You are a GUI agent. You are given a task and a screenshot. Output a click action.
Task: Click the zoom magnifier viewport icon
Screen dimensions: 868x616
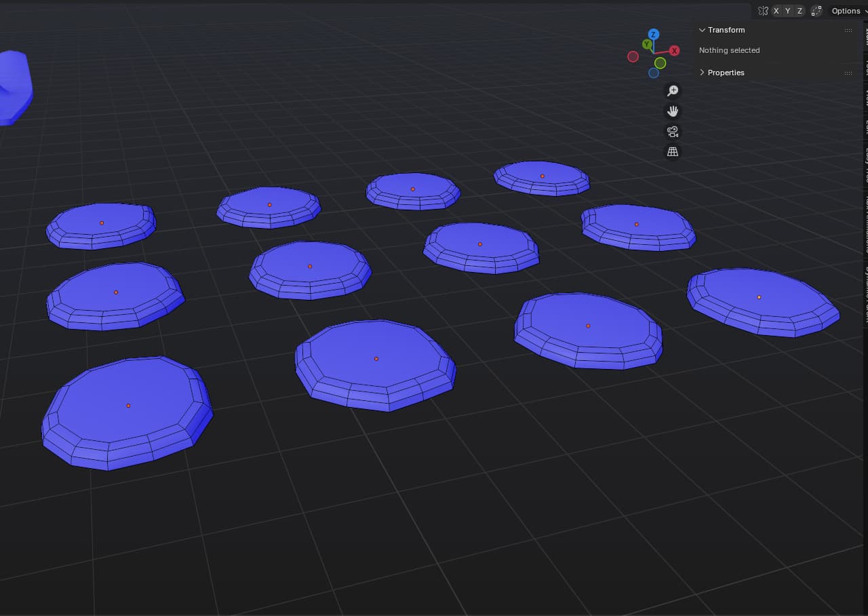coord(673,91)
